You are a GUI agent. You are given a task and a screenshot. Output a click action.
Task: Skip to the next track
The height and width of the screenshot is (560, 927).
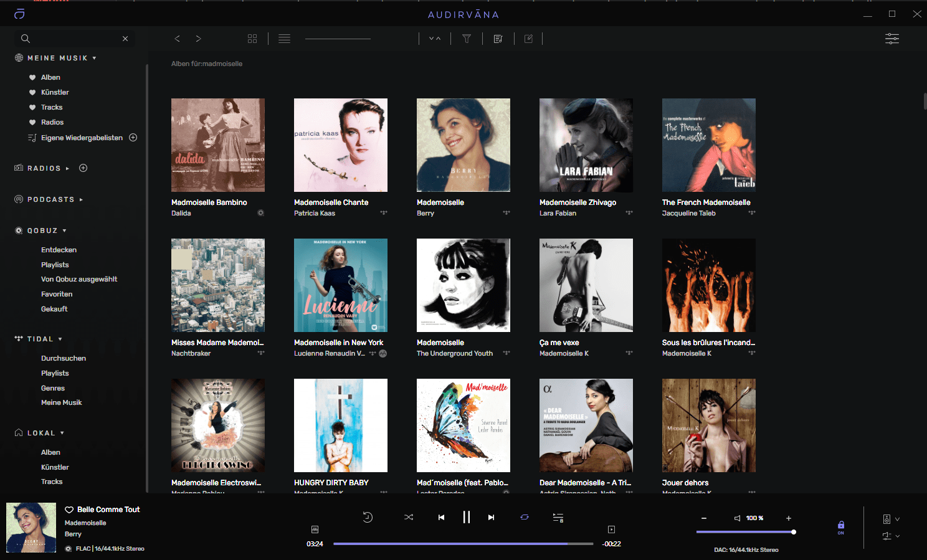pyautogui.click(x=491, y=517)
